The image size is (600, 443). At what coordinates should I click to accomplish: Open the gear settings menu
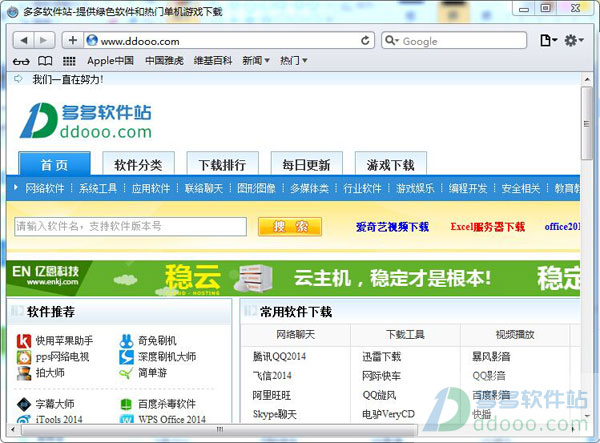(574, 40)
